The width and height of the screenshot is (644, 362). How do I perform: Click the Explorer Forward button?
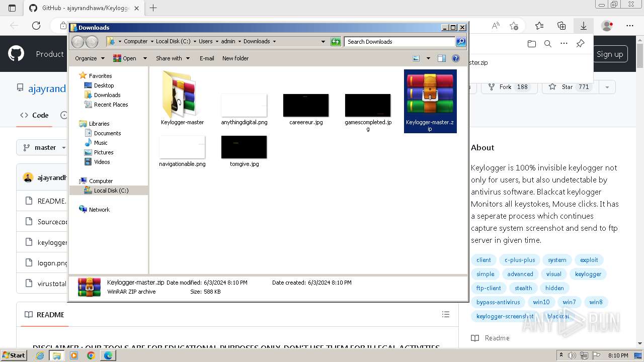tap(92, 42)
